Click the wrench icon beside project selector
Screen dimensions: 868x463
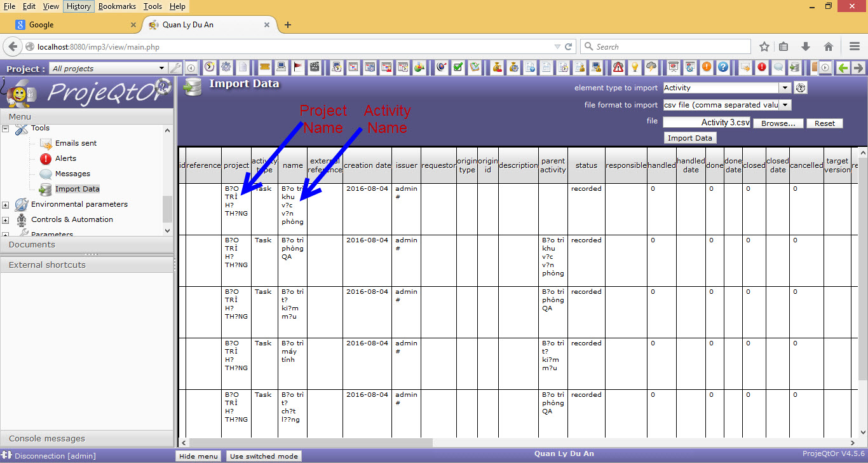pyautogui.click(x=175, y=68)
